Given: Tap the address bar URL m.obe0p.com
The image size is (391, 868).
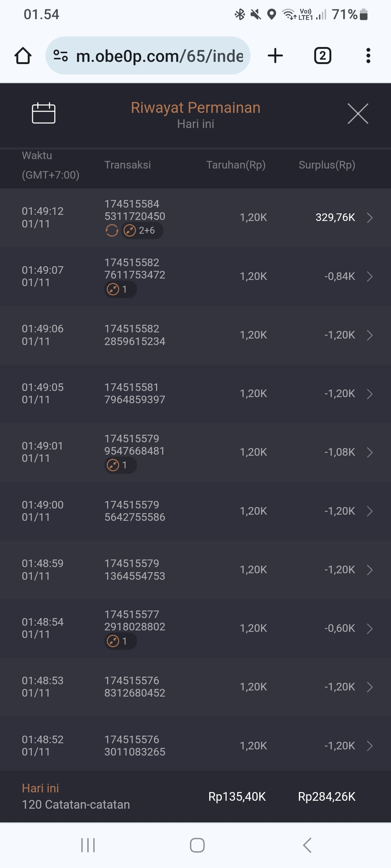Looking at the screenshot, I should coord(159,56).
